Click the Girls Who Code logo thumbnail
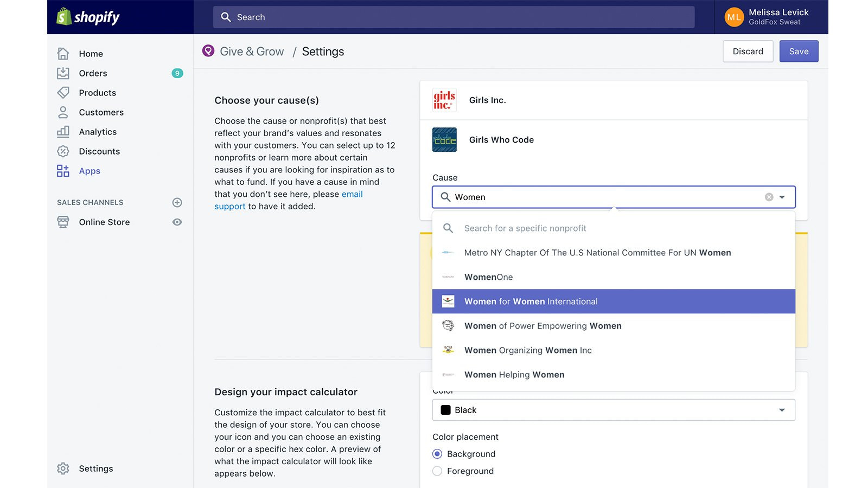This screenshot has width=868, height=488. pyautogui.click(x=444, y=140)
